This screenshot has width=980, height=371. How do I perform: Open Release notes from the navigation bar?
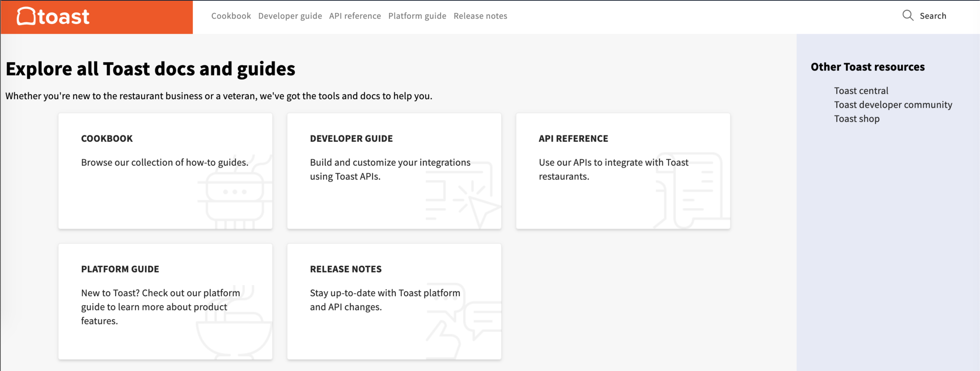(x=480, y=16)
